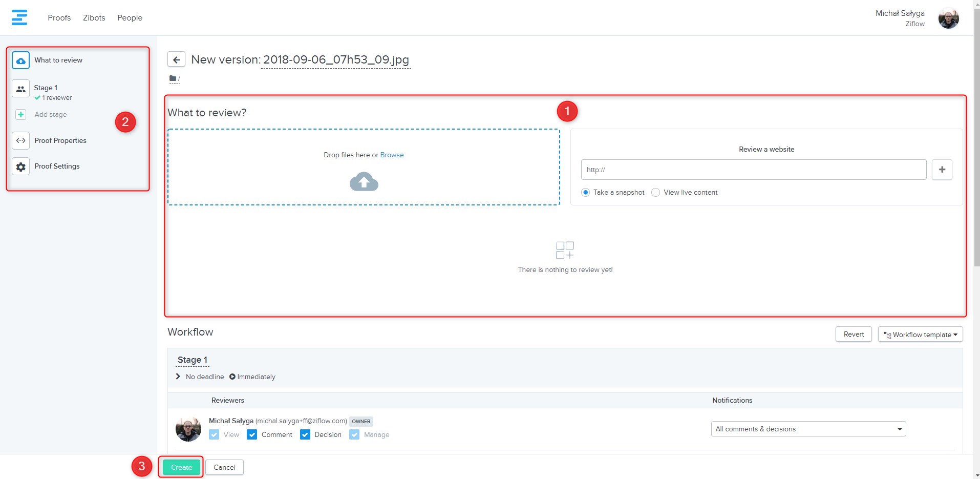The width and height of the screenshot is (980, 479).
Task: Expand the Stage 1 deadline chevron
Action: tap(178, 377)
